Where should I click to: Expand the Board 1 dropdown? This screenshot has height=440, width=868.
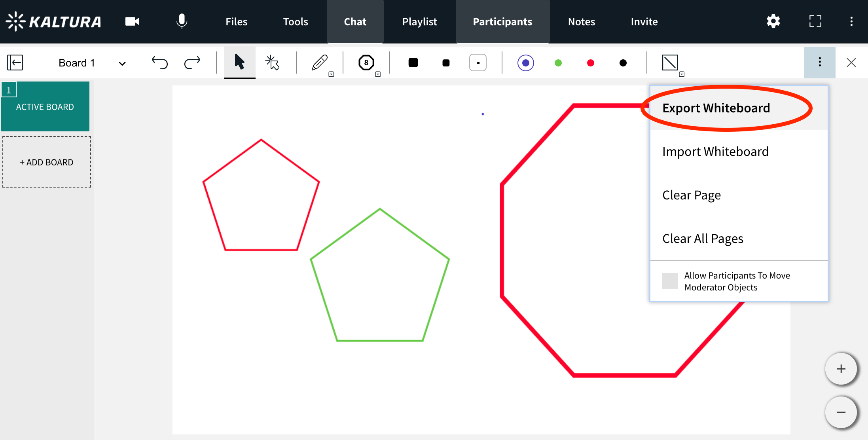(x=122, y=63)
